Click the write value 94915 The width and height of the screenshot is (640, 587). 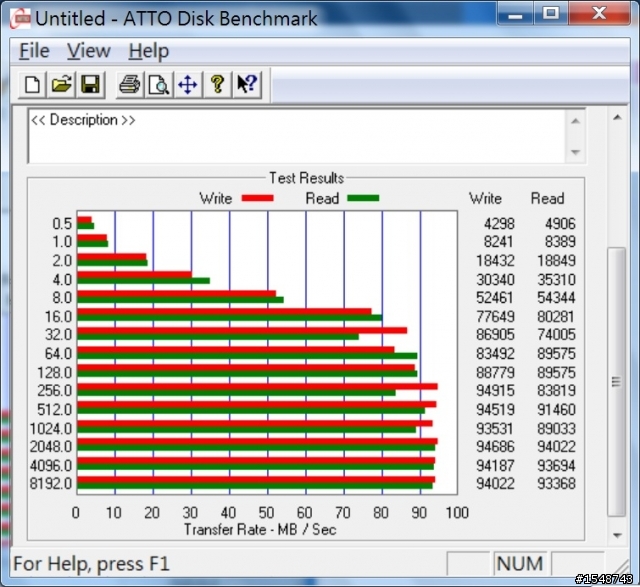pyautogui.click(x=496, y=391)
